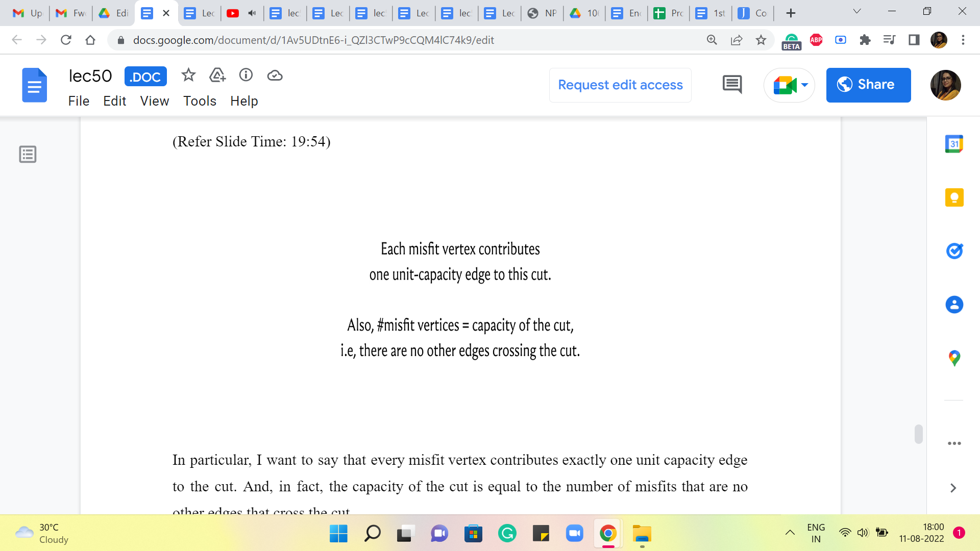Screen dimensions: 980x551
Task: Toggle the AdBlock Plus extension icon
Action: click(x=816, y=40)
